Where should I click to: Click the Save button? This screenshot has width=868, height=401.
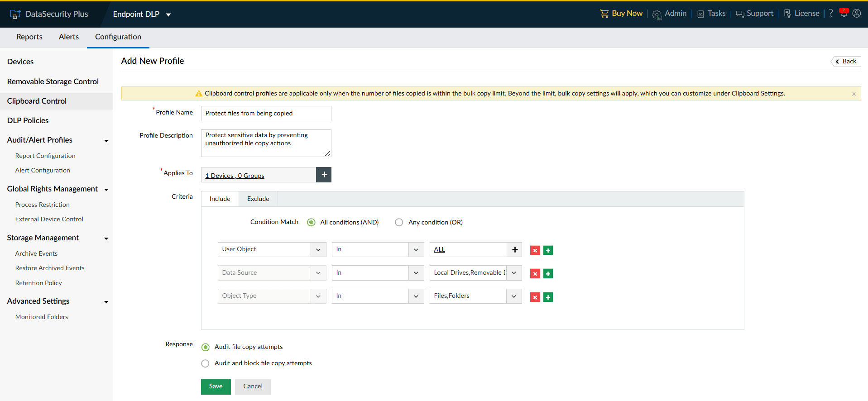coord(216,387)
